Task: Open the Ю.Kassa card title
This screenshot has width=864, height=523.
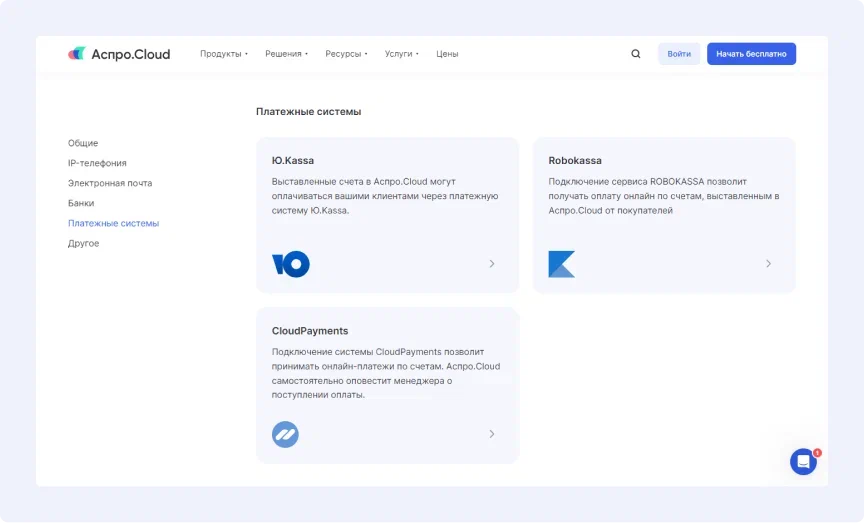Action: pos(293,160)
